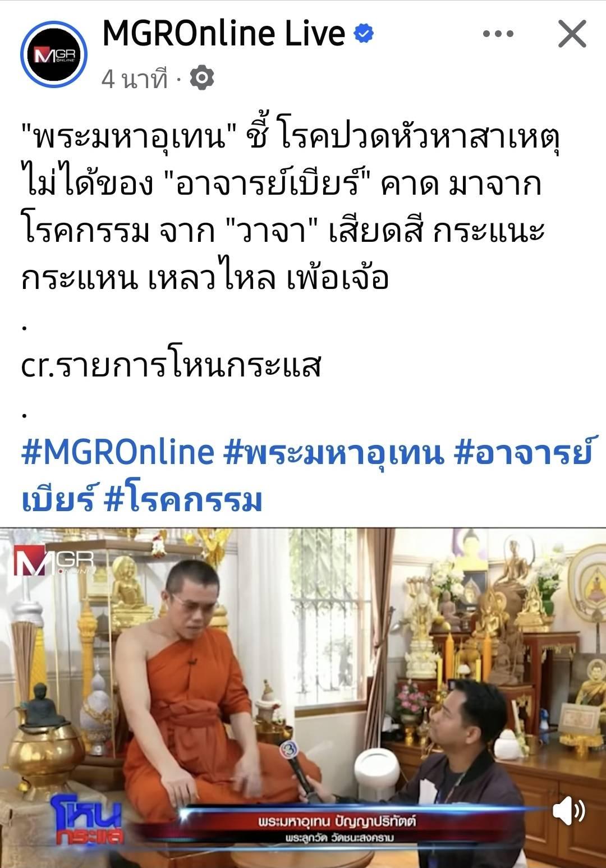Open the three-dot post options menu
Image resolution: width=606 pixels, height=868 pixels.
tap(498, 34)
